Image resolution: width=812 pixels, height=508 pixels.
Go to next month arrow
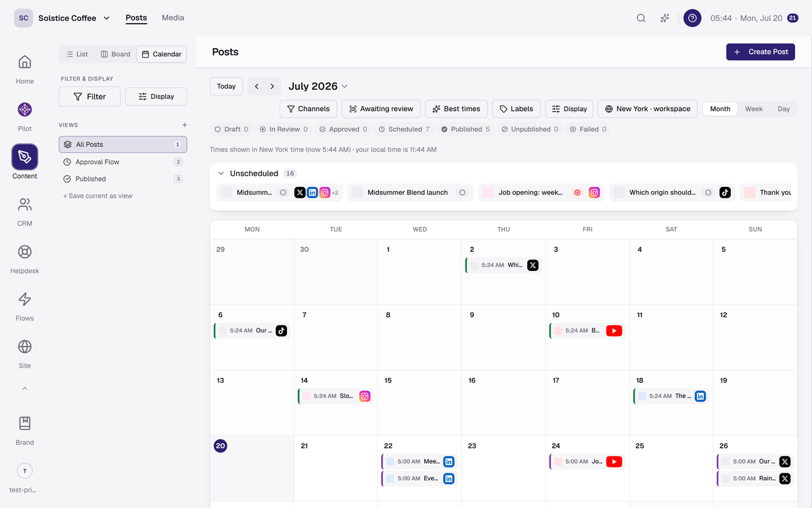[272, 86]
